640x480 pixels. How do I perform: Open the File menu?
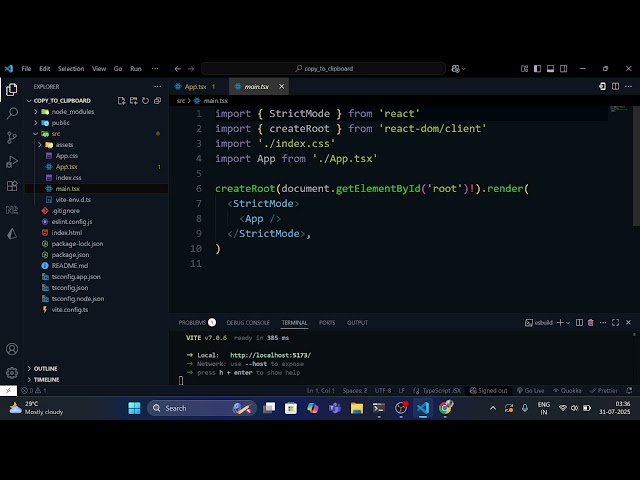point(26,69)
